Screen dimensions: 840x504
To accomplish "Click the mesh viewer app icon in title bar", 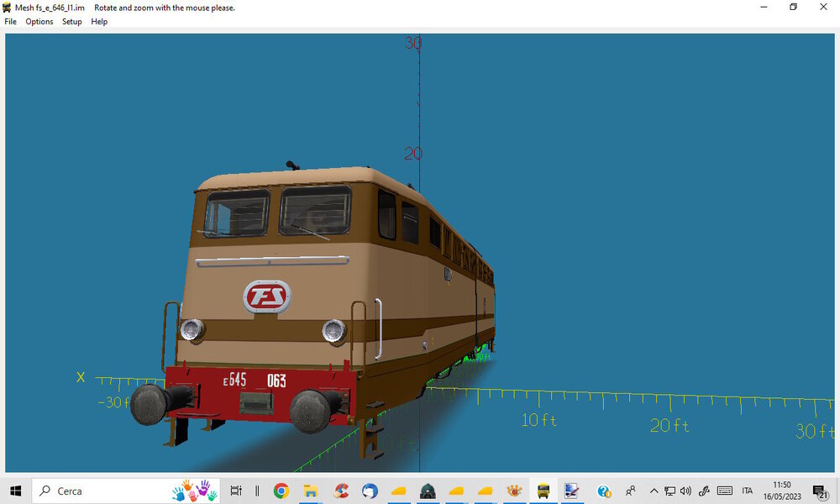I will click(7, 8).
